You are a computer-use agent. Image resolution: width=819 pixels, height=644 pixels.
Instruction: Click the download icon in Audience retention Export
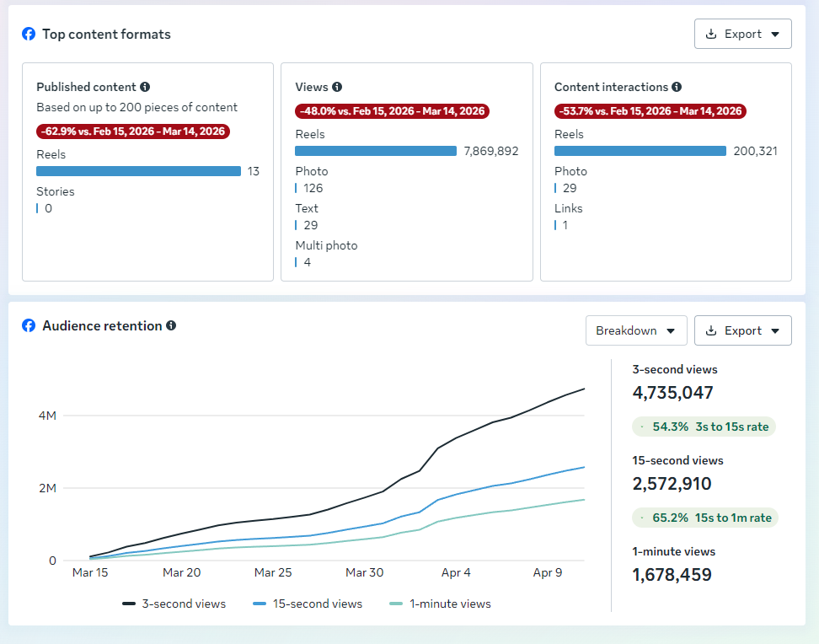(711, 331)
